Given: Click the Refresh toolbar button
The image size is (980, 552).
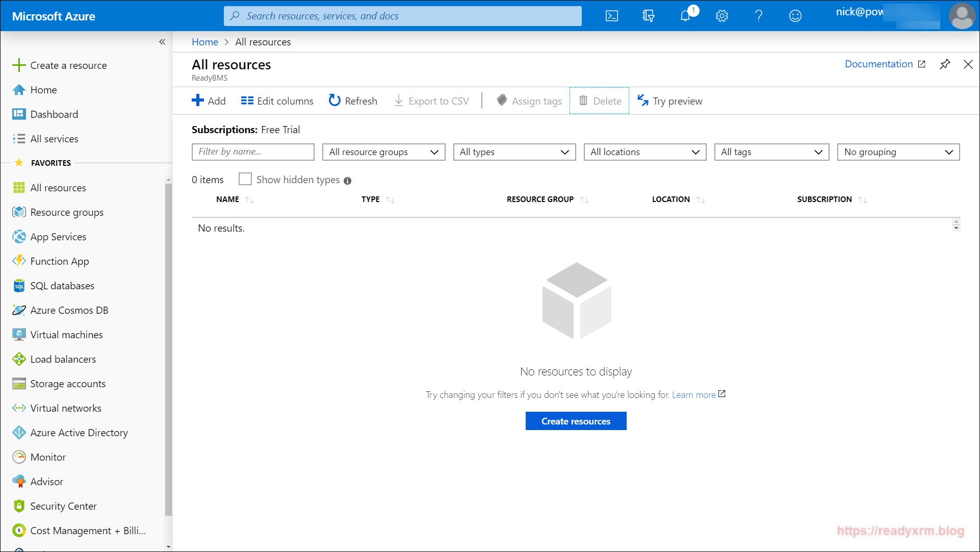Looking at the screenshot, I should [x=353, y=101].
